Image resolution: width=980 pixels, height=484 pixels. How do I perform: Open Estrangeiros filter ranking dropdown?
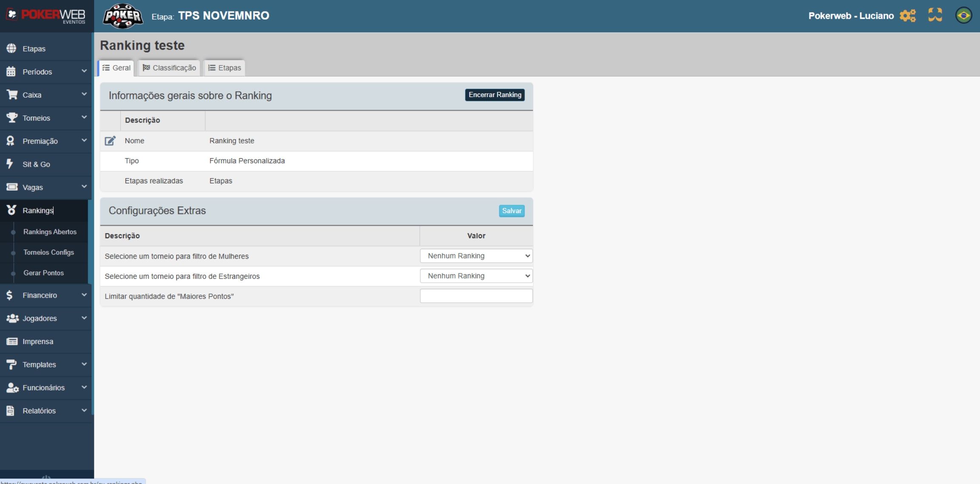point(476,276)
